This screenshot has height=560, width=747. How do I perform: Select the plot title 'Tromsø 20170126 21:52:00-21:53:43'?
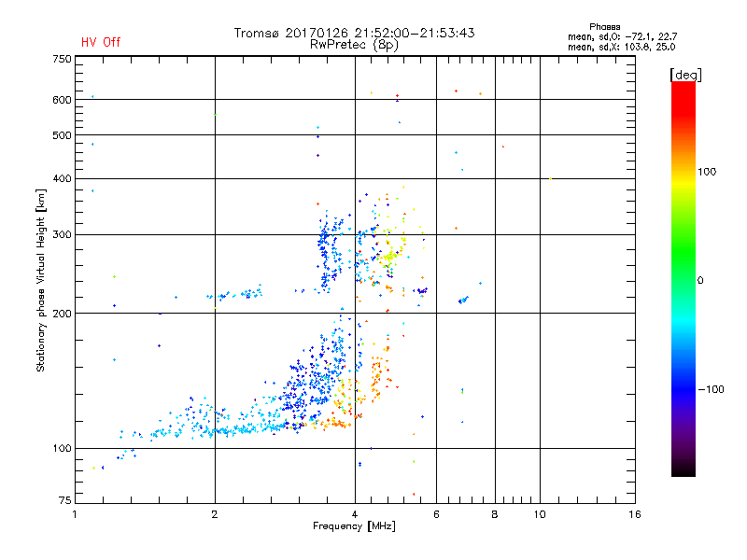pyautogui.click(x=355, y=33)
